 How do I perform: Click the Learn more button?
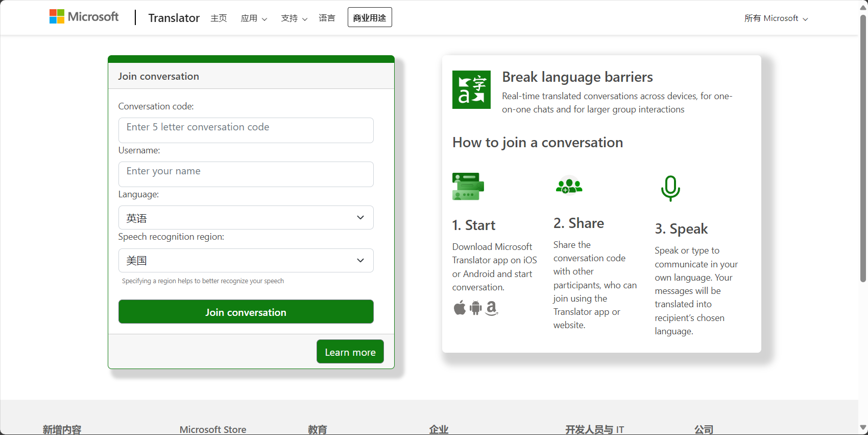(x=350, y=352)
